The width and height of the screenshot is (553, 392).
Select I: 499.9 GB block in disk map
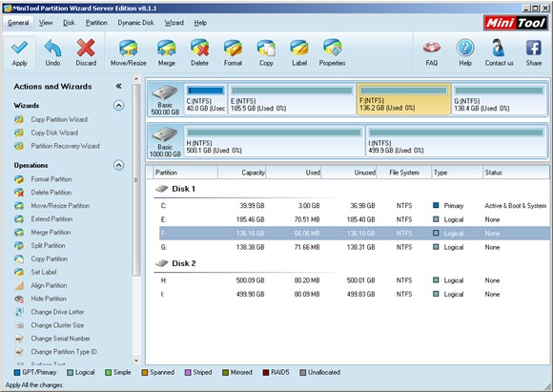point(456,141)
